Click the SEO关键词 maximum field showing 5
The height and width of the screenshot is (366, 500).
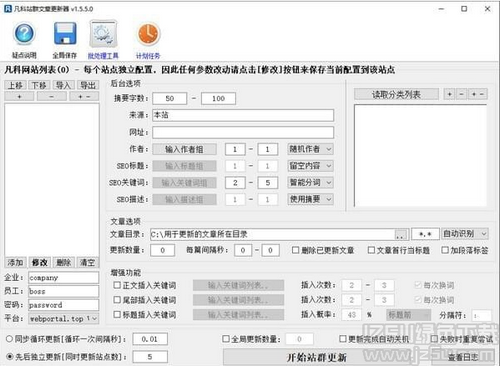(x=267, y=183)
